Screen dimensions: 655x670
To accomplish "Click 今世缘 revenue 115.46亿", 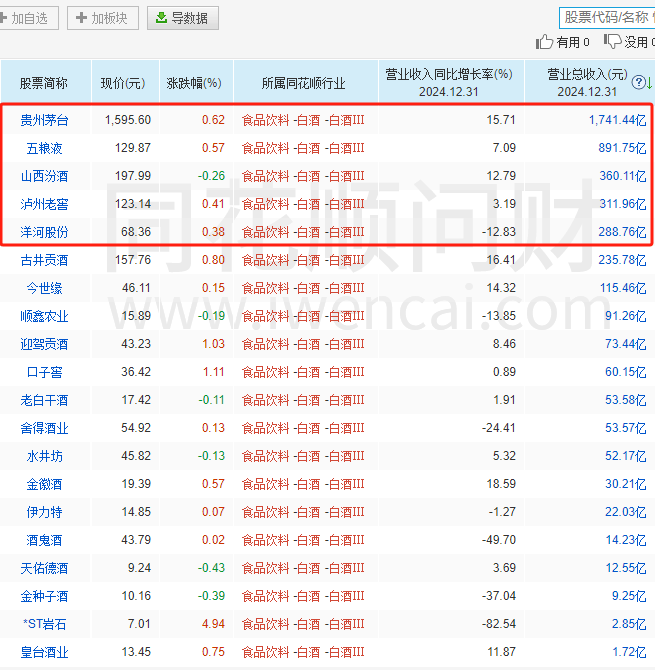I will (x=623, y=288).
